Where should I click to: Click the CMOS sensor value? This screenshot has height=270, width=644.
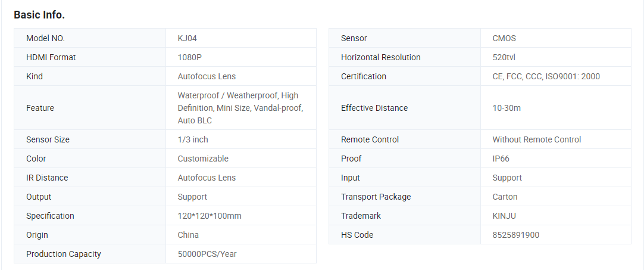(x=504, y=38)
